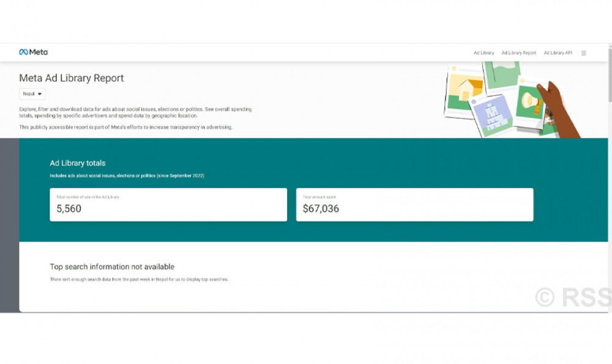
Task: Open the Ad Library nav link
Action: click(x=483, y=53)
